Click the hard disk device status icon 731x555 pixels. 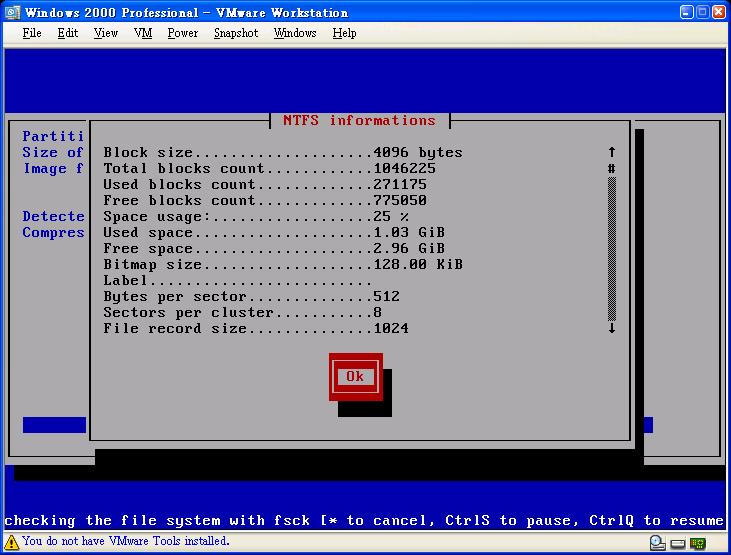pyautogui.click(x=678, y=544)
